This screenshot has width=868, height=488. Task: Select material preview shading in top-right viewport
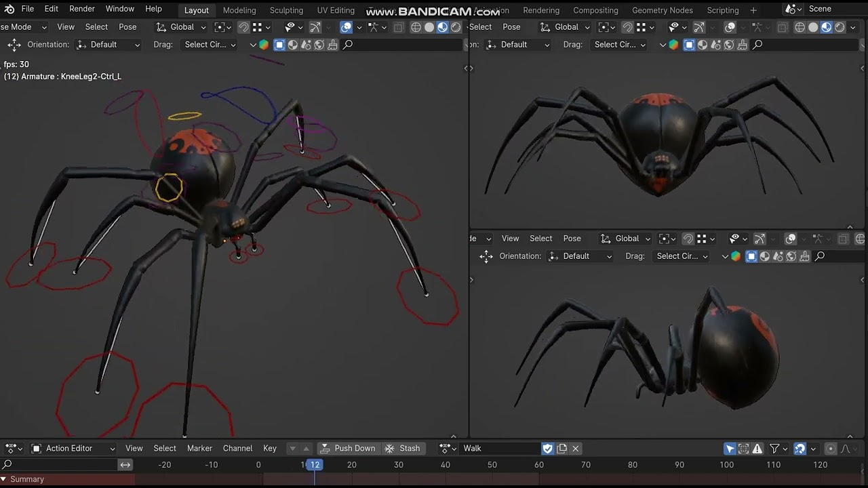[827, 27]
